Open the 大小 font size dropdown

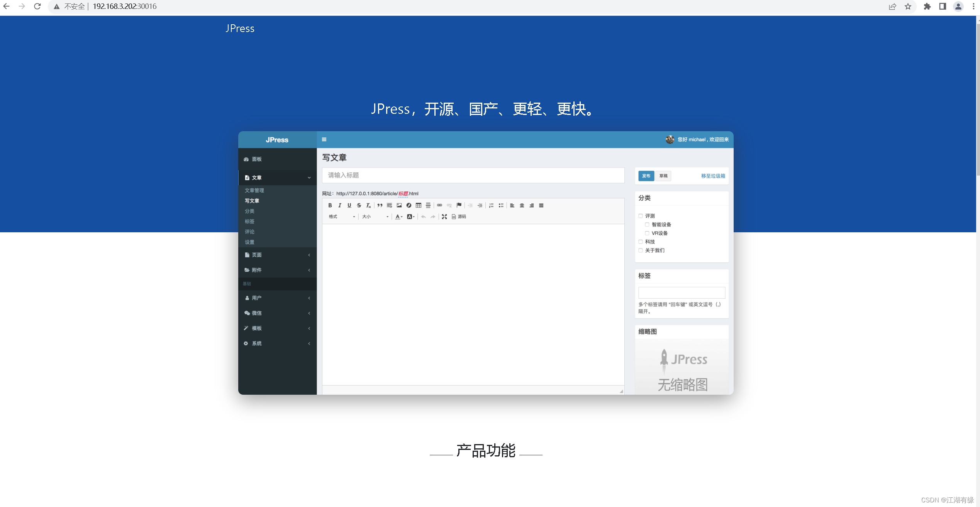click(x=375, y=216)
